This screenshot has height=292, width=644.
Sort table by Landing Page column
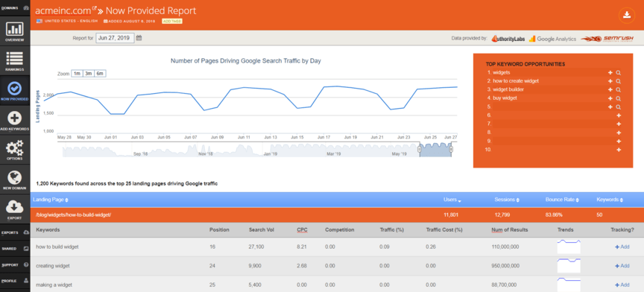click(x=51, y=200)
